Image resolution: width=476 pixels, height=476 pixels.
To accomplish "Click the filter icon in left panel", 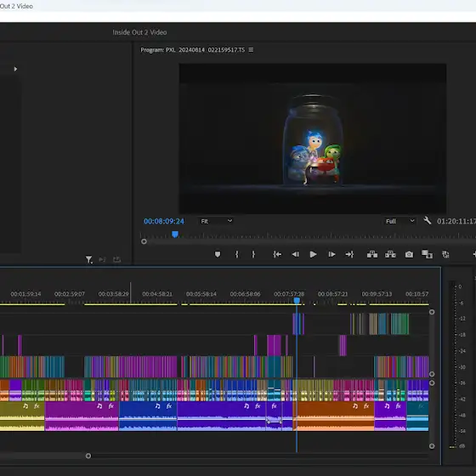I will click(x=88, y=259).
